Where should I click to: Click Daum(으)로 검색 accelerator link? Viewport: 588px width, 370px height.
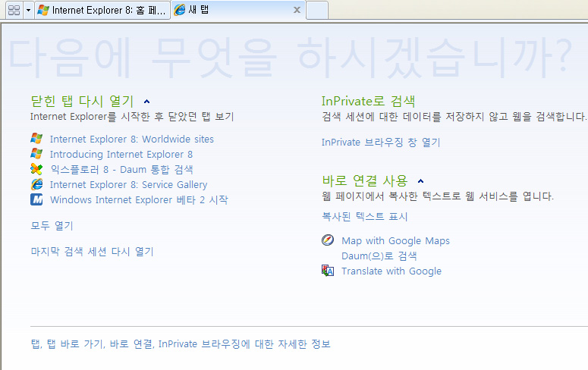click(x=379, y=256)
